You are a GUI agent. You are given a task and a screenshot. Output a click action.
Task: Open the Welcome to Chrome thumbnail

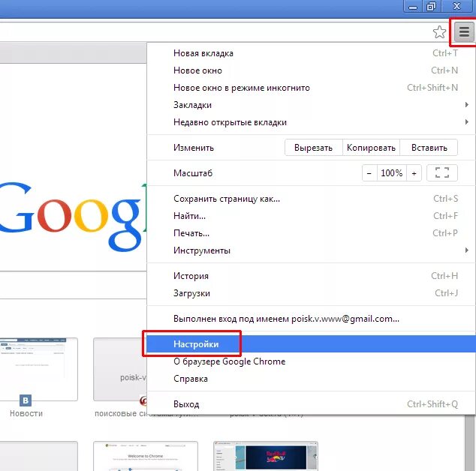tap(146, 456)
